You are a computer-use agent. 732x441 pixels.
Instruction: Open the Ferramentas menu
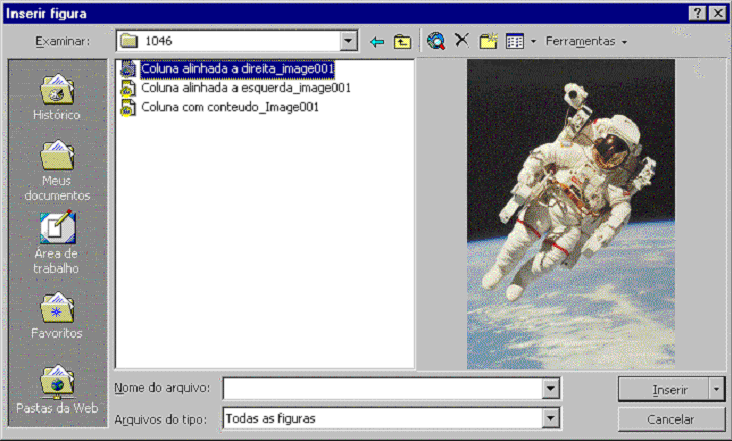(x=585, y=42)
